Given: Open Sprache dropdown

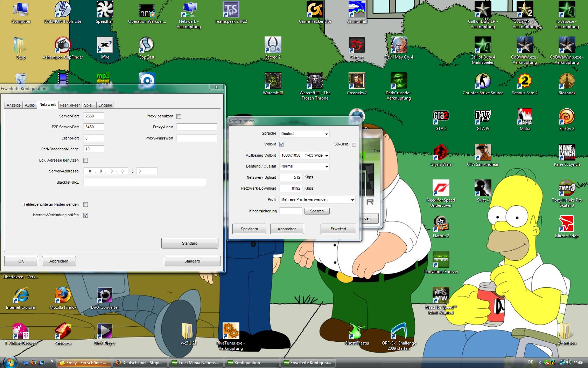Looking at the screenshot, I should (x=304, y=134).
